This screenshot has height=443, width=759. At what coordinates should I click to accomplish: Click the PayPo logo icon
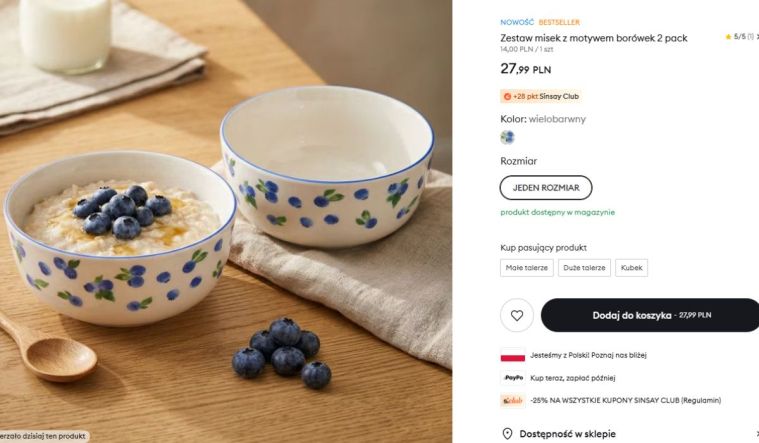513,378
